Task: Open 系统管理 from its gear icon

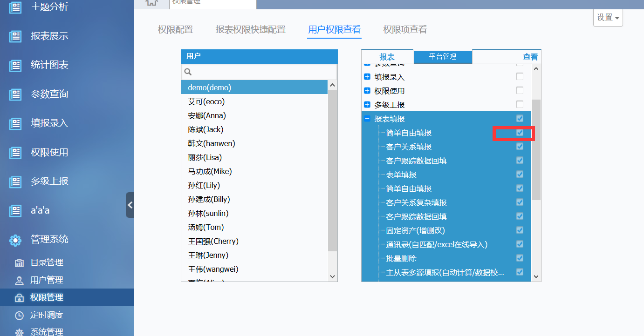Action: 19,332
